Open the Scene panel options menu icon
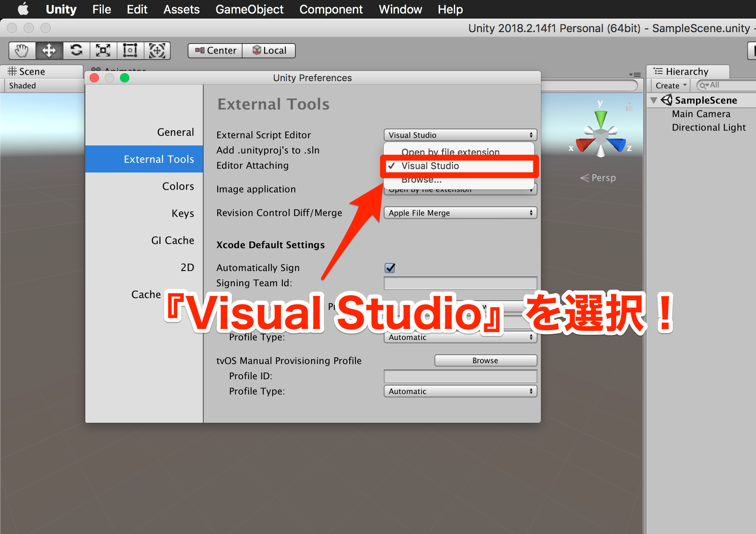Image resolution: width=756 pixels, height=534 pixels. coord(635,75)
